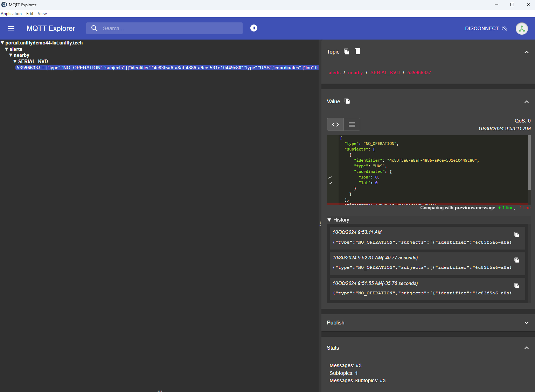Pause the MQTT message stream

click(254, 28)
